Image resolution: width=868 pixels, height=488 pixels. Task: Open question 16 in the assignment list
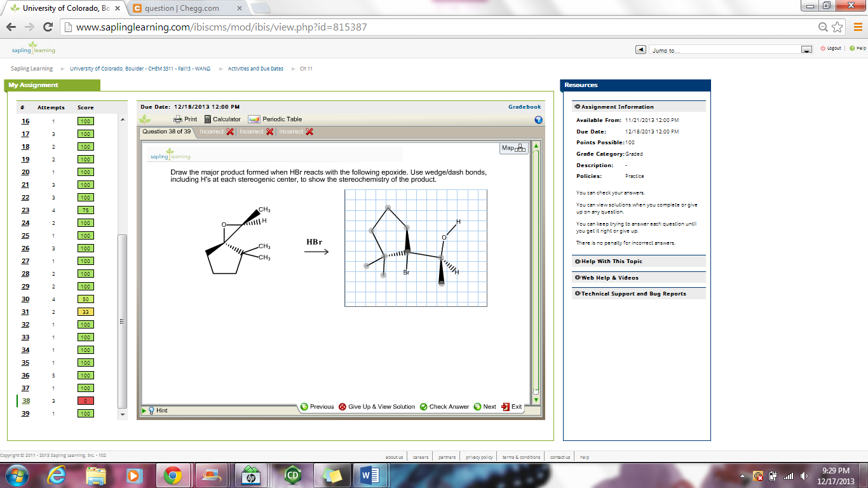25,121
